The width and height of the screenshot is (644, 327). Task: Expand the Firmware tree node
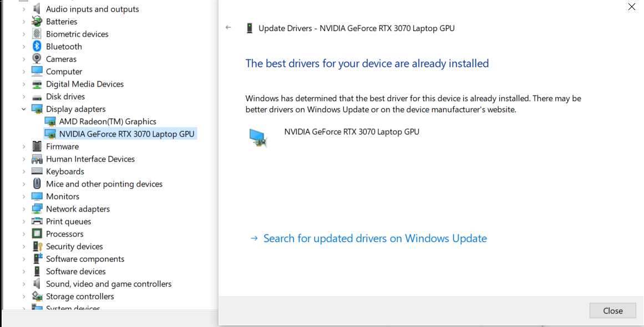[24, 147]
